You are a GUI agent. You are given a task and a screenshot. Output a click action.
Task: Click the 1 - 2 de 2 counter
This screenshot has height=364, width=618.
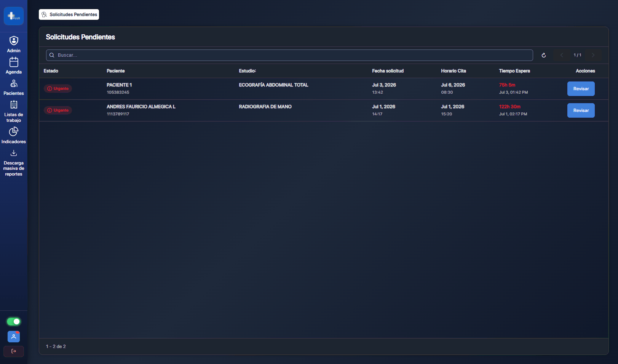click(56, 346)
